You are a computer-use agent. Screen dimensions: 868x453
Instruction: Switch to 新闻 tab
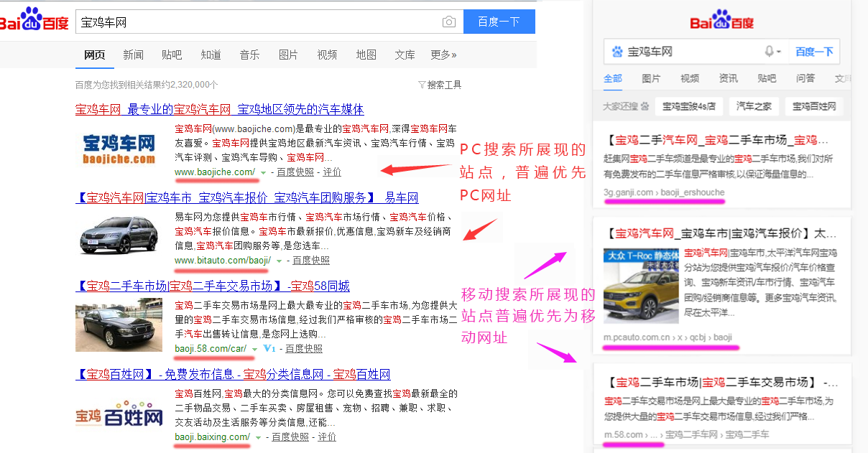pos(133,55)
